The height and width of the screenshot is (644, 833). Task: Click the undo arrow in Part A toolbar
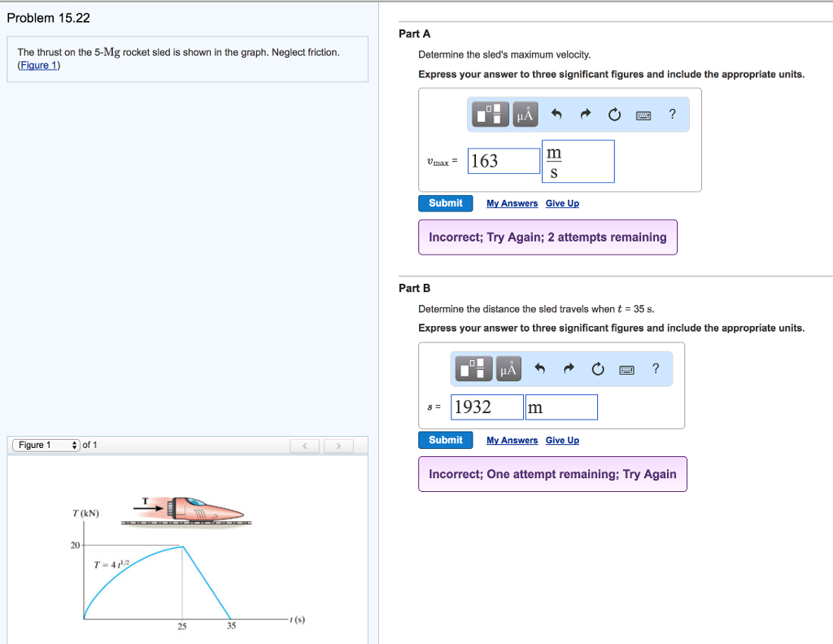(x=556, y=115)
